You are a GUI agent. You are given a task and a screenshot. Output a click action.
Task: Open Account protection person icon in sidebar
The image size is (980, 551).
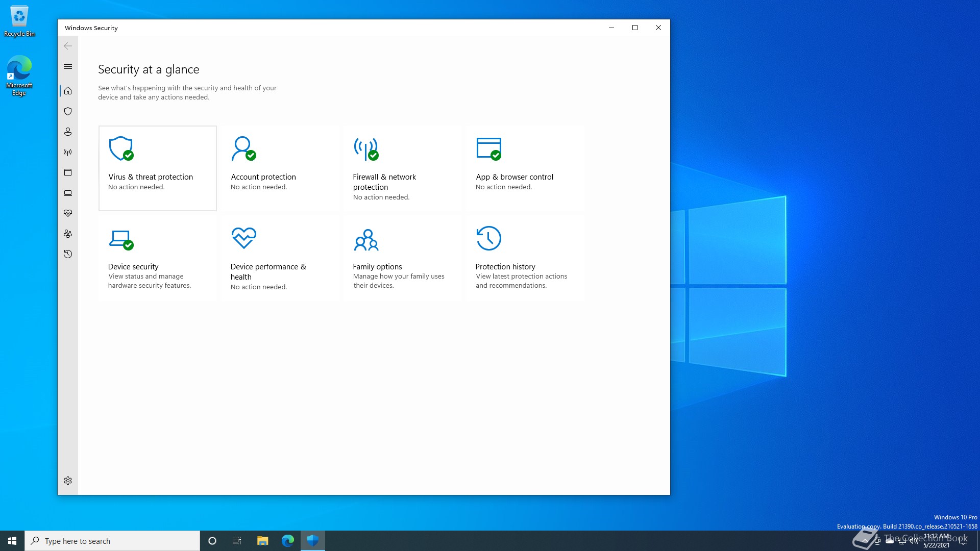click(68, 132)
